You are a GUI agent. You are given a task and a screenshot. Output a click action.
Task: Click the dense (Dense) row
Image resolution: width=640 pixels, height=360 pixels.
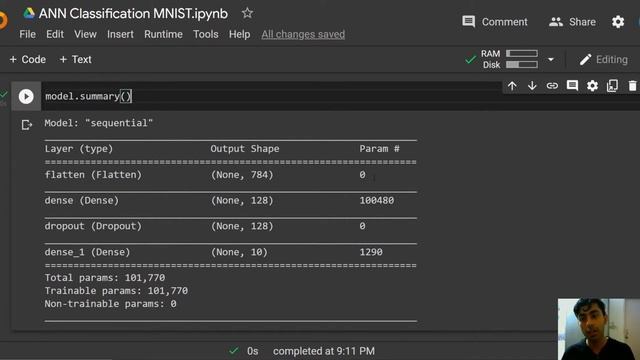[231, 200]
